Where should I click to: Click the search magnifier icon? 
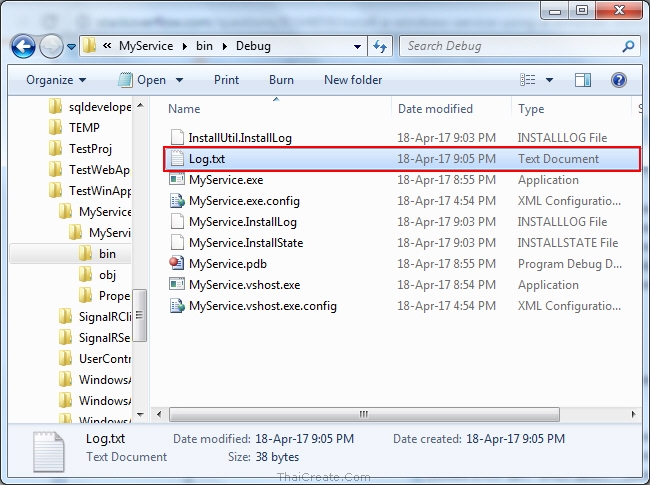click(x=628, y=46)
